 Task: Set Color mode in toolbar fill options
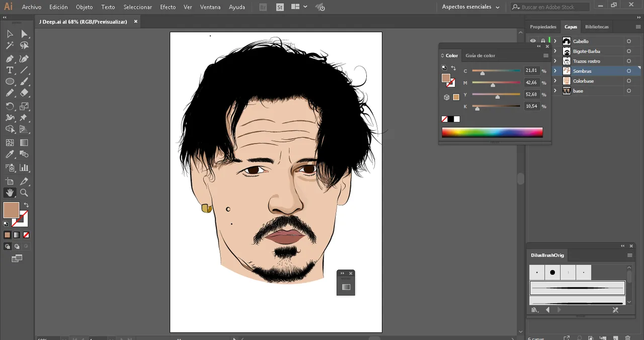click(x=8, y=235)
